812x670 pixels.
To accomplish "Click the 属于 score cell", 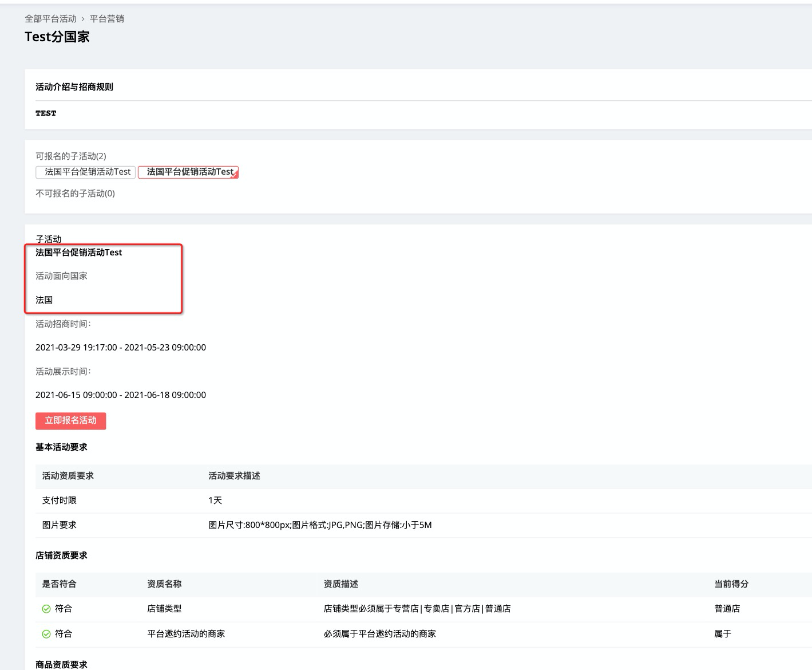I will (723, 634).
